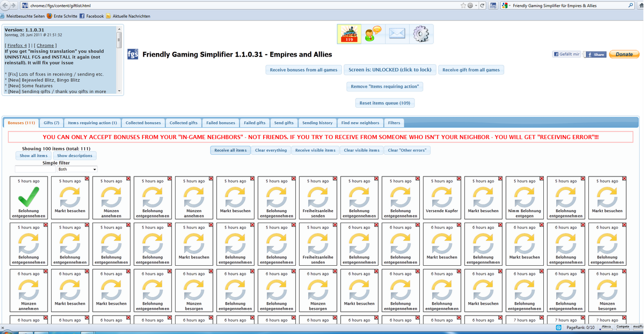Click Show descriptions button
Screen dimensions: 644x334
coord(74,156)
